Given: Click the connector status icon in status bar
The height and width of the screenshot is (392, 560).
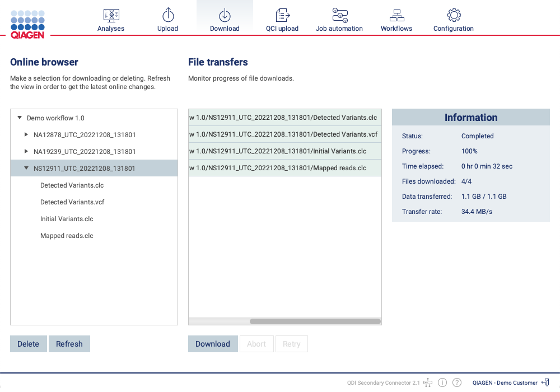Looking at the screenshot, I should [x=428, y=382].
